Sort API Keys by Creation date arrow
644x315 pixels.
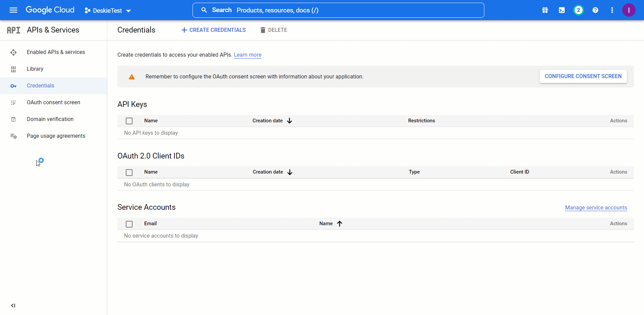click(x=289, y=121)
